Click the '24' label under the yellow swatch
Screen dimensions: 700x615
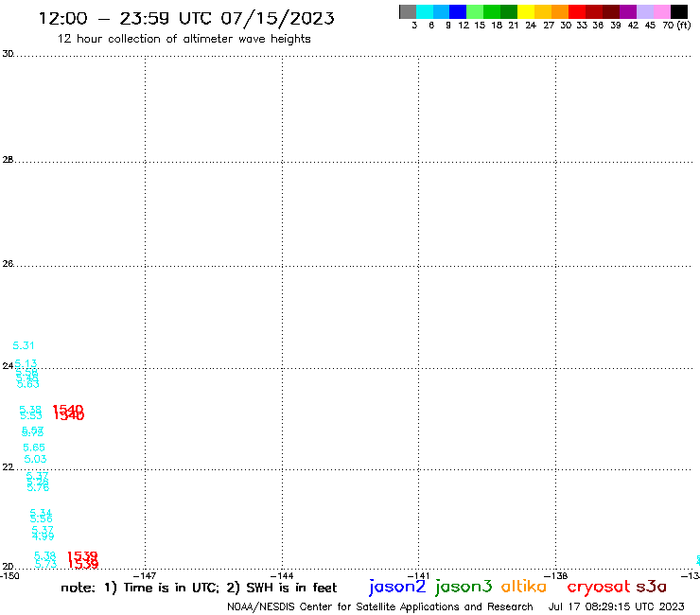tap(531, 26)
